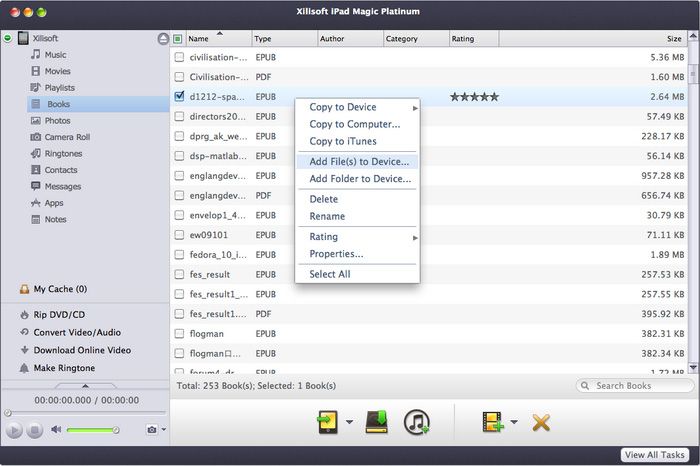Screen dimensions: 700x466
Task: Check the dprg_ak_we... row checkbox
Action: pyautogui.click(x=179, y=136)
